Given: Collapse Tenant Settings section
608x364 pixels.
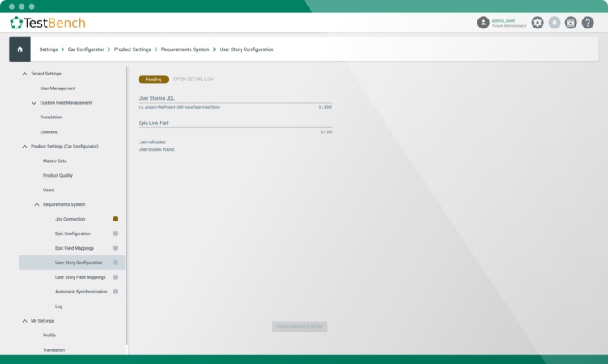Looking at the screenshot, I should coord(24,74).
